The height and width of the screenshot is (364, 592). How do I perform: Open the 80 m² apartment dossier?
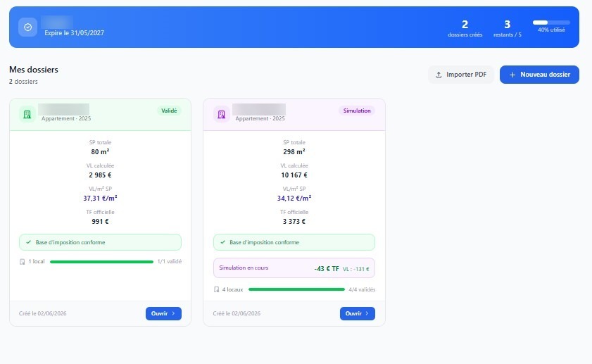(163, 313)
